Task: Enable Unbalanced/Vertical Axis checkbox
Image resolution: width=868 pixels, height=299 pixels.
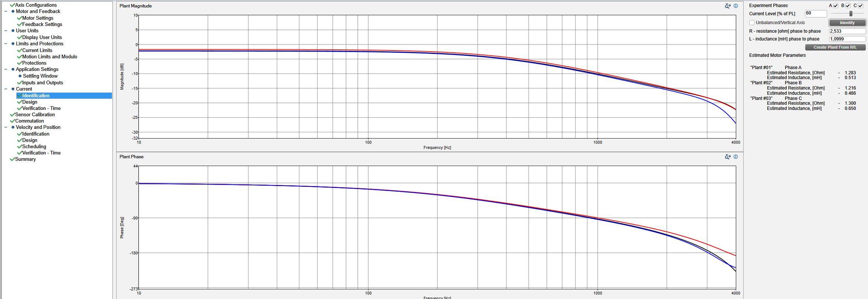Action: click(x=752, y=23)
